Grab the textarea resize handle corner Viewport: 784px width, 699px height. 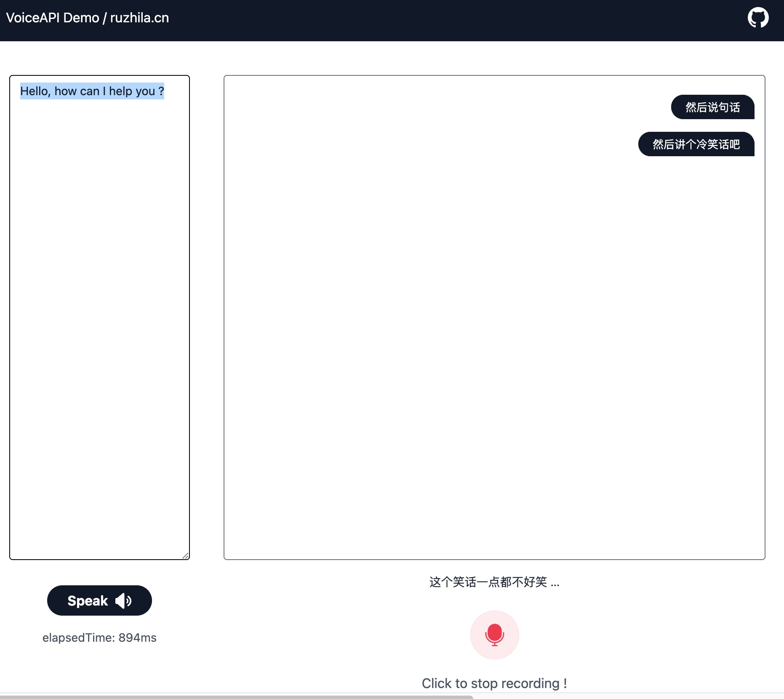[185, 556]
